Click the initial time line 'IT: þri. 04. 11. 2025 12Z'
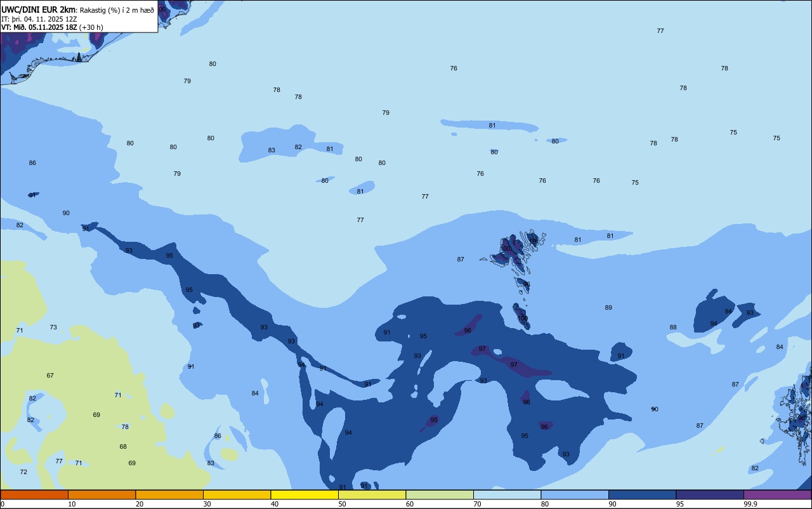The height and width of the screenshot is (509, 812). (39, 19)
